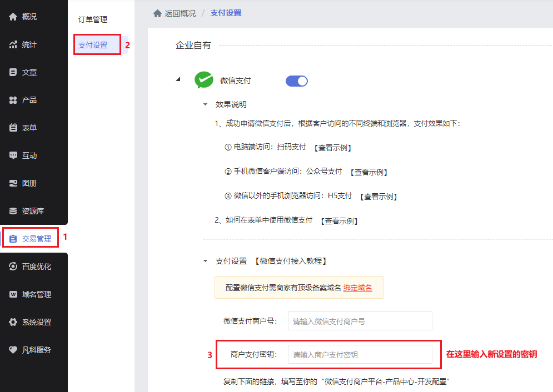Open the 概况 menu label
The height and width of the screenshot is (392, 553).
29,17
